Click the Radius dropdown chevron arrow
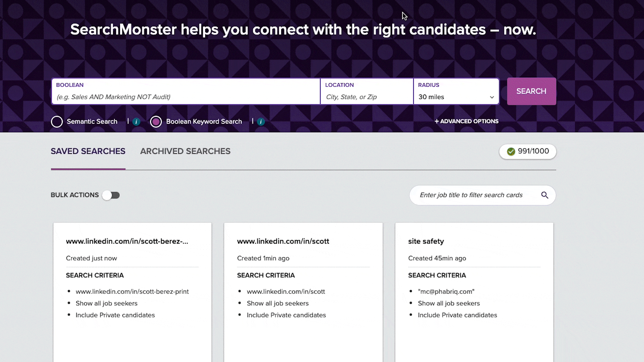Image resolution: width=644 pixels, height=362 pixels. point(492,97)
